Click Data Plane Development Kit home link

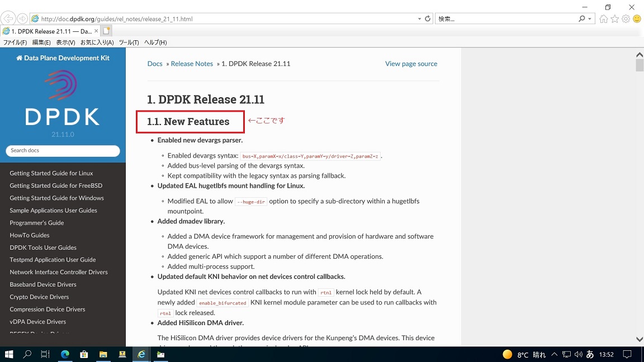coord(63,58)
